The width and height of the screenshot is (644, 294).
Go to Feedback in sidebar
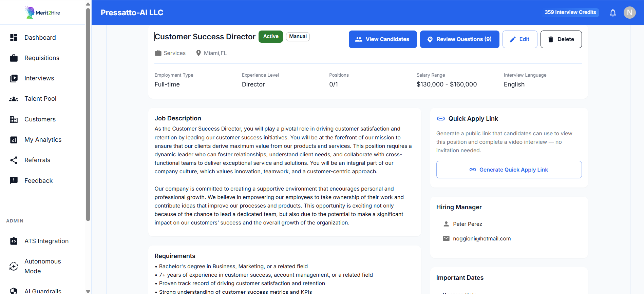pos(38,181)
